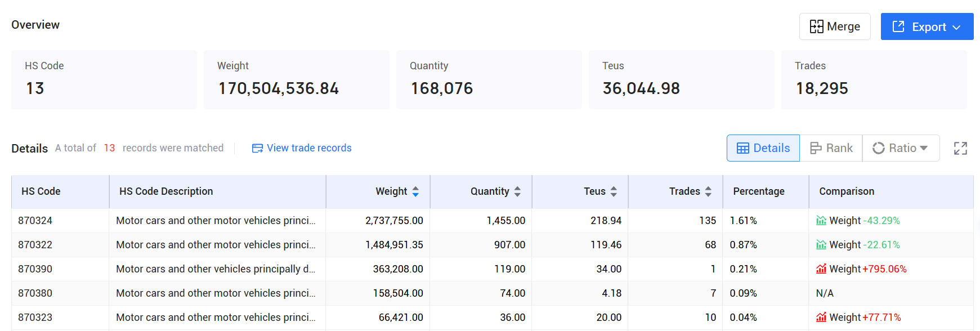
Task: Sort table by Quantity column arrows
Action: point(517,191)
